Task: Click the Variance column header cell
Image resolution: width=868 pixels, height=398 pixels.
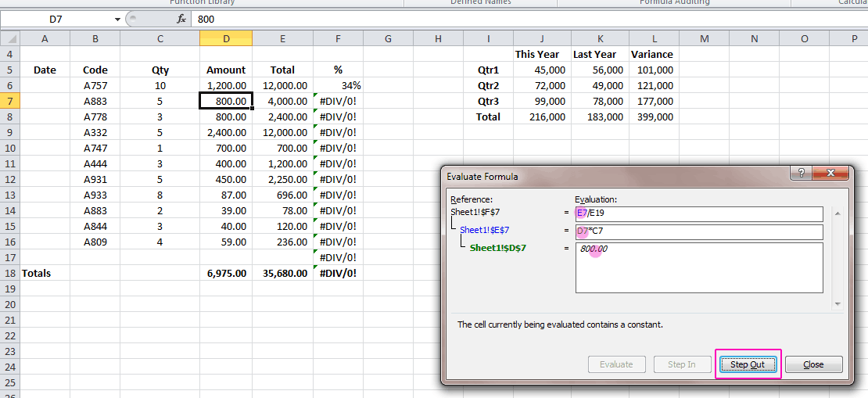Action: pos(653,54)
